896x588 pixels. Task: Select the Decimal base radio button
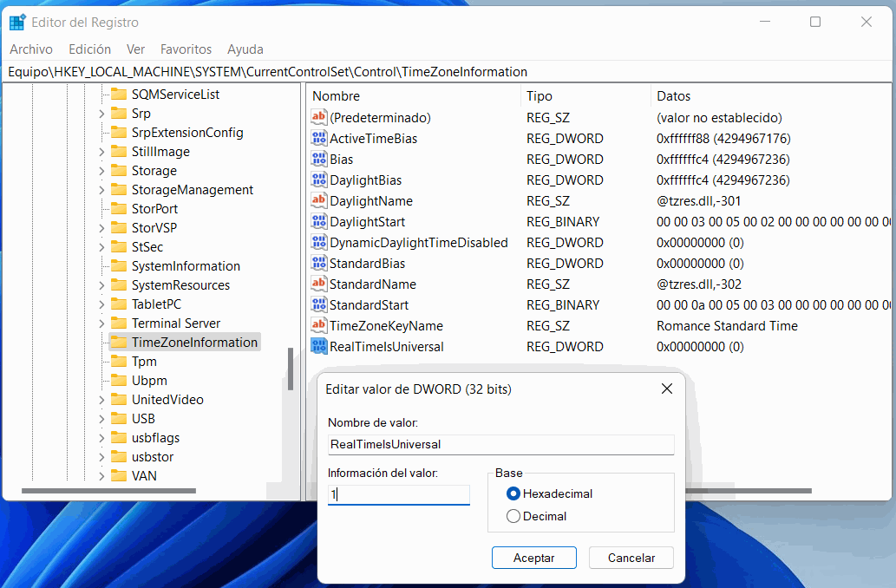[x=513, y=516]
